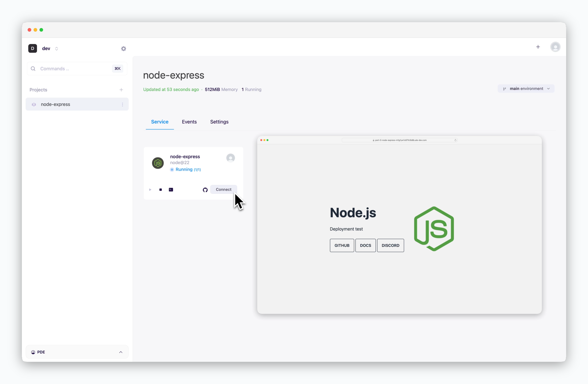The width and height of the screenshot is (588, 384).
Task: Click the DISCORD button in preview
Action: click(x=390, y=246)
